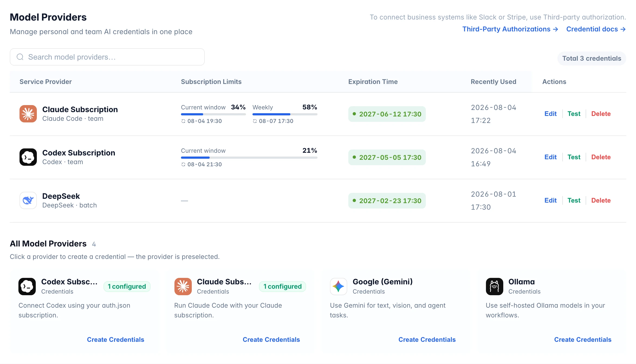636x364 pixels.
Task: Click the 2027-05-05 17:30 expiration badge
Action: 387,157
